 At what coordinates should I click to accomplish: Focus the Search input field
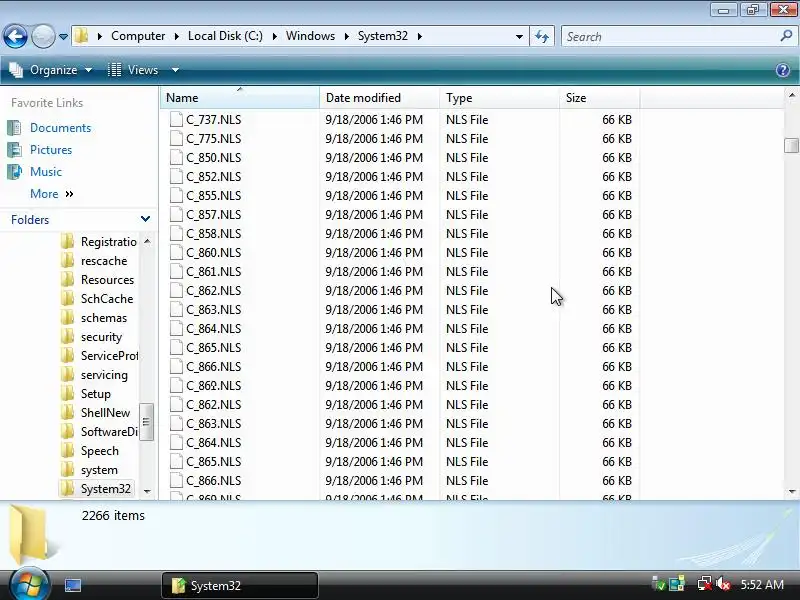[x=670, y=36]
